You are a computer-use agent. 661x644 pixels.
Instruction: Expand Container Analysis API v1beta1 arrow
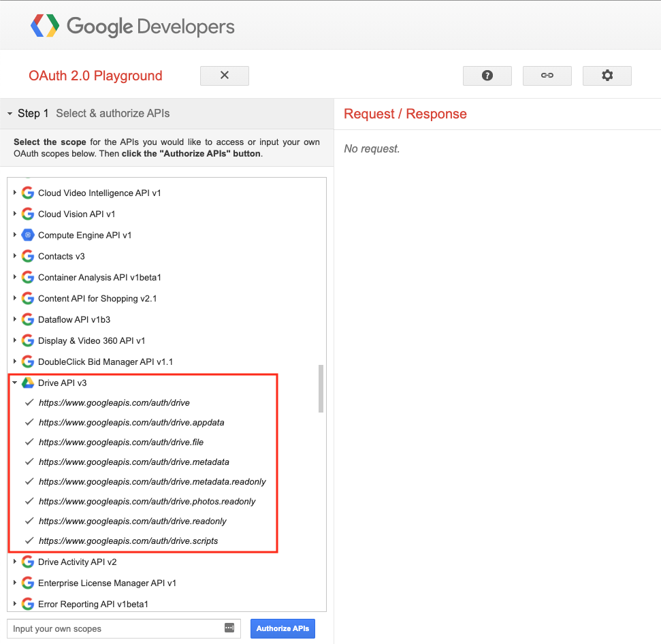coord(15,276)
